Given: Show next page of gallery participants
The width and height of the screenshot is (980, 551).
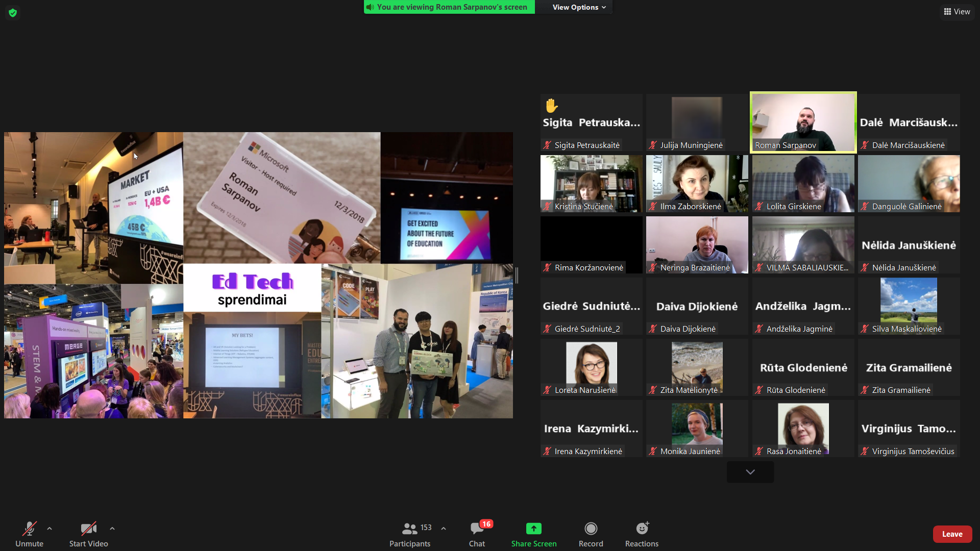Looking at the screenshot, I should coord(750,472).
